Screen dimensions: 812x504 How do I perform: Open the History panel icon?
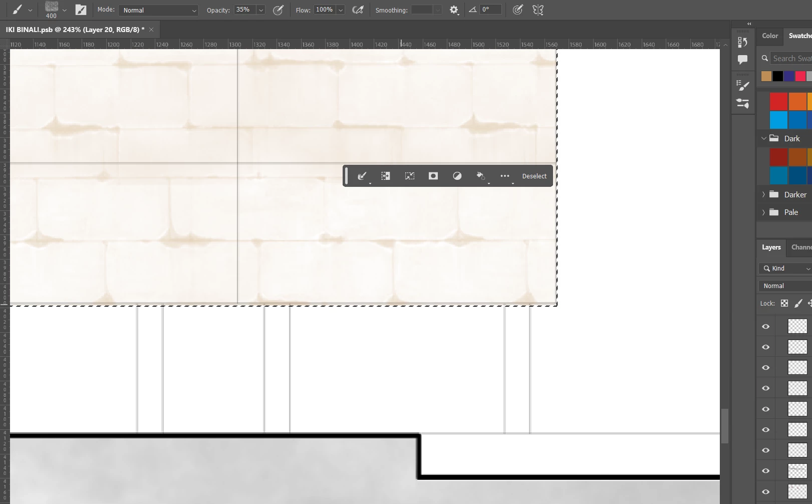coord(743,43)
